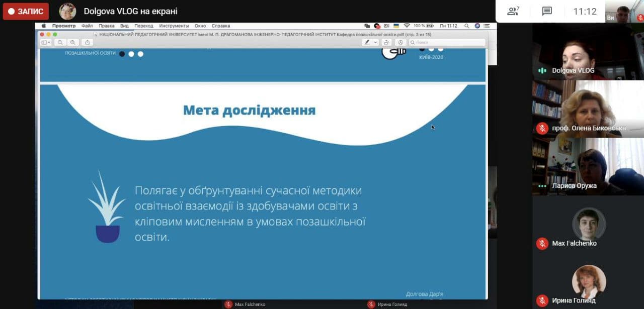644x309 pixels.
Task: Open the meeting chat icon
Action: click(x=547, y=11)
